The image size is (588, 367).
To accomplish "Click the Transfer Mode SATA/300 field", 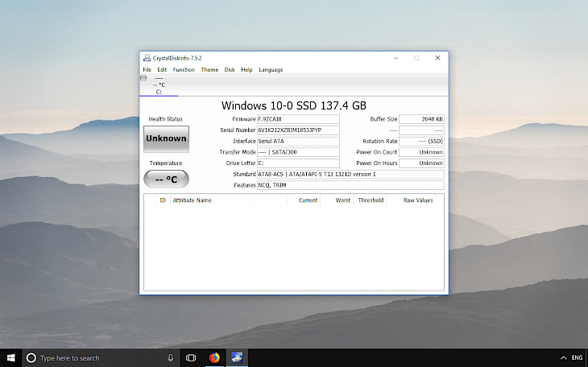I will 298,152.
